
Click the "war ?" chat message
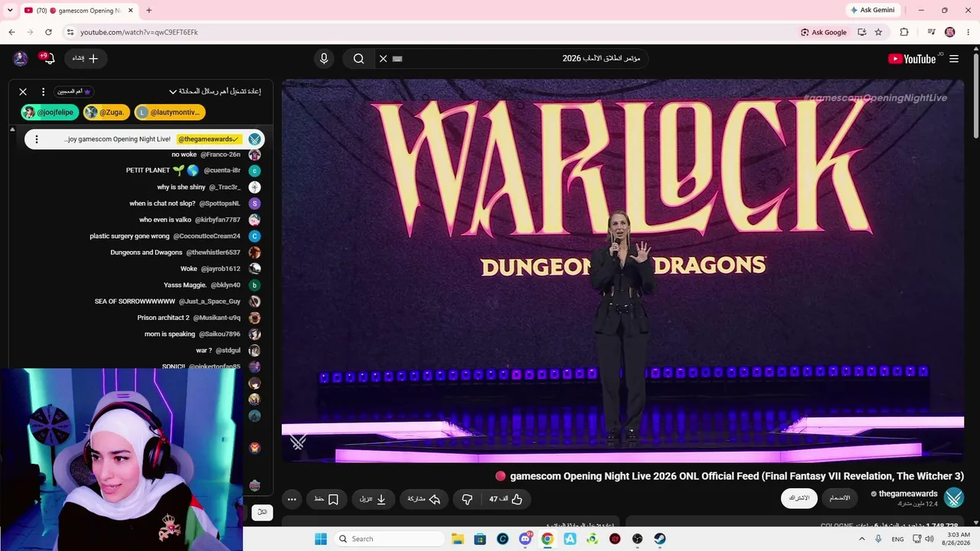click(x=204, y=350)
